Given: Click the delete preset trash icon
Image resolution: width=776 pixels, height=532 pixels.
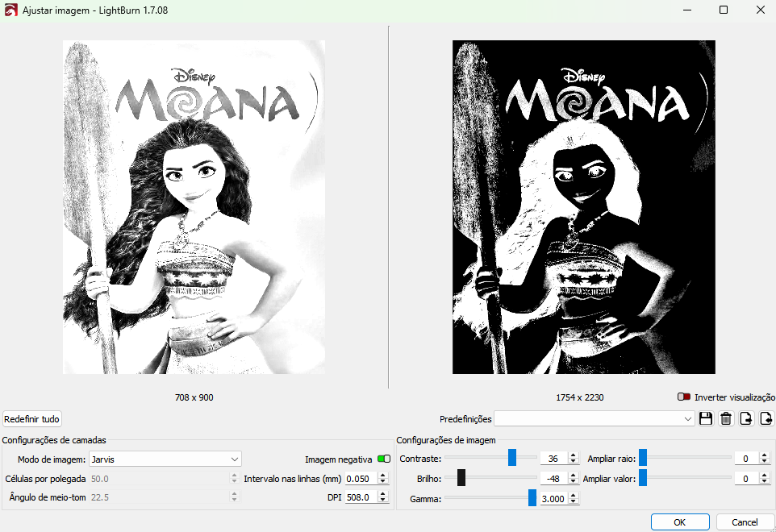Looking at the screenshot, I should (726, 418).
